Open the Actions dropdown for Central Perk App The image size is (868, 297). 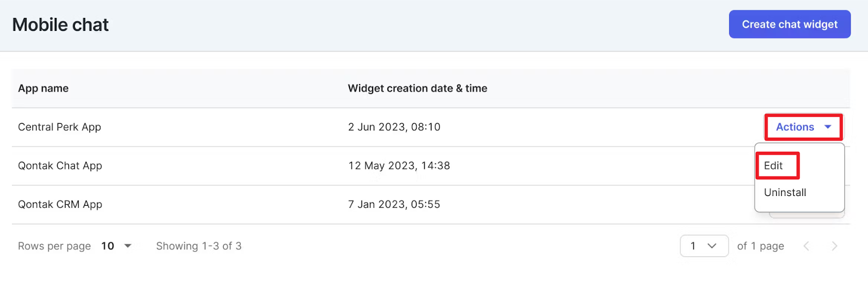pos(803,127)
